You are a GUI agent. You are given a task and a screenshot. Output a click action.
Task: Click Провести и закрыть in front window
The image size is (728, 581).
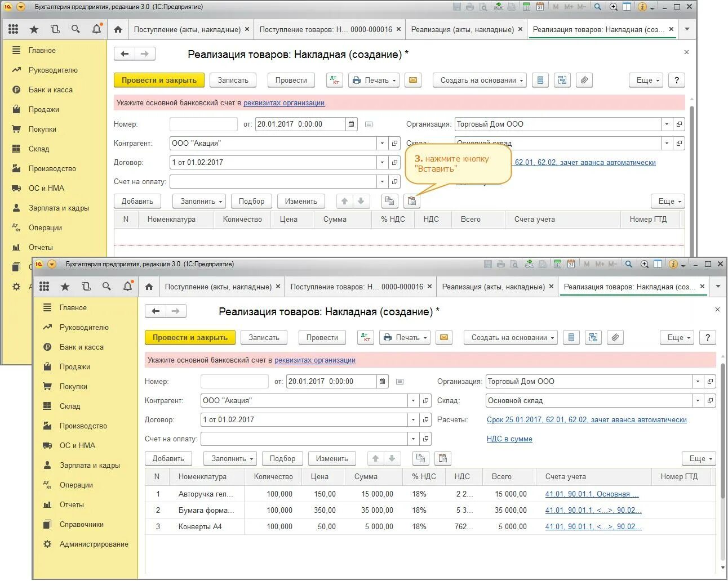click(190, 337)
